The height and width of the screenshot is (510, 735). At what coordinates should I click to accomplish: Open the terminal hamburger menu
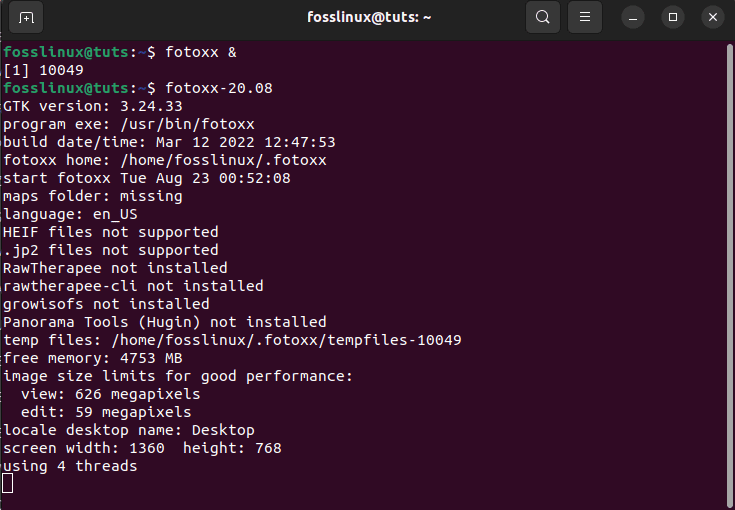point(587,17)
